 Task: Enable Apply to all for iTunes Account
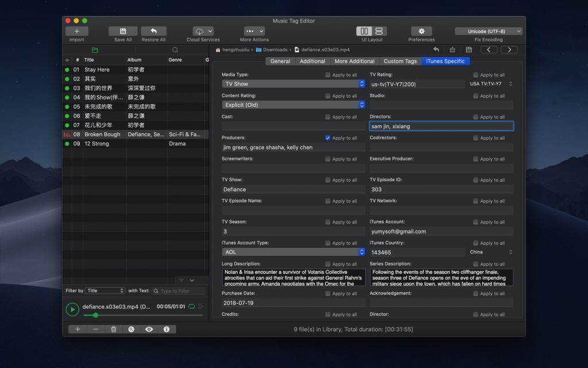475,223
